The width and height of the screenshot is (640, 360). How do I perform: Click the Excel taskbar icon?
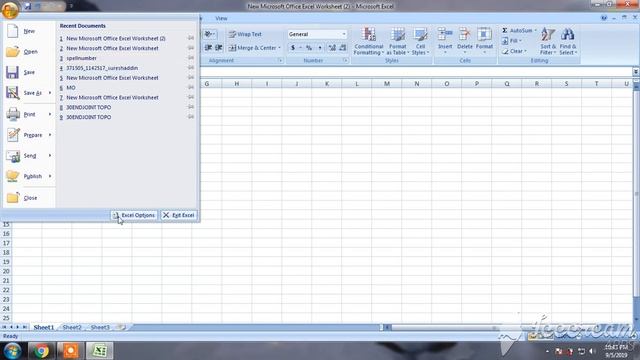pyautogui.click(x=100, y=351)
